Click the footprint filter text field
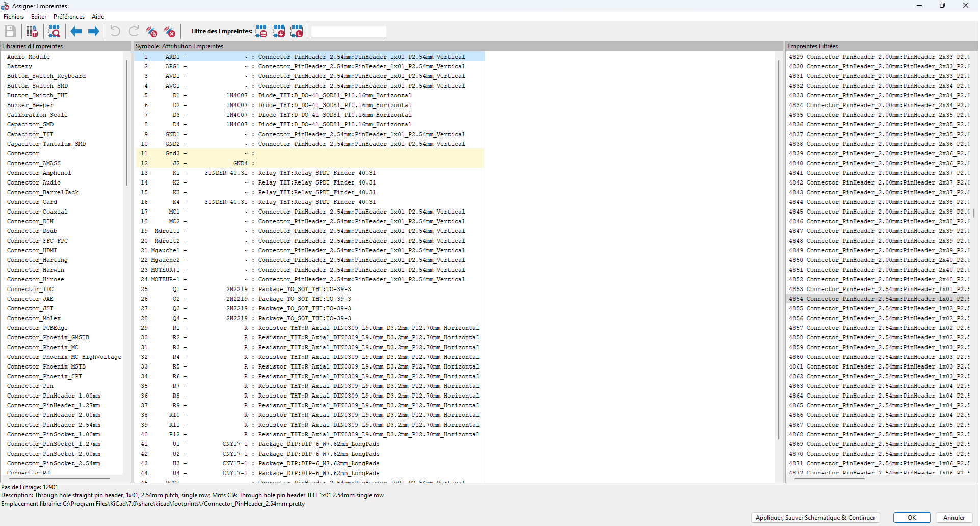The width and height of the screenshot is (980, 526). (x=349, y=32)
